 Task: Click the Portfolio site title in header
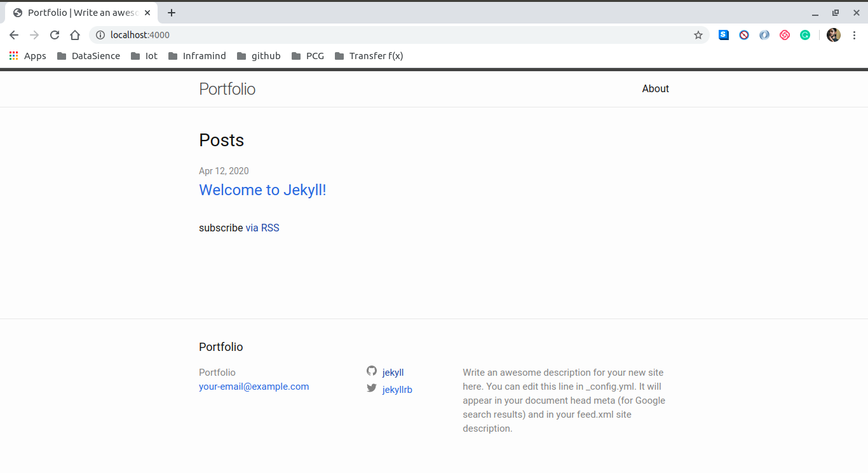click(227, 89)
